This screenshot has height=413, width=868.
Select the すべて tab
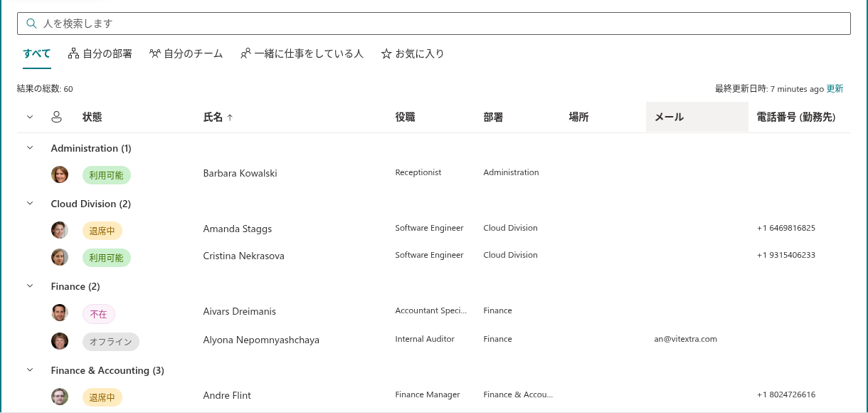(x=37, y=53)
